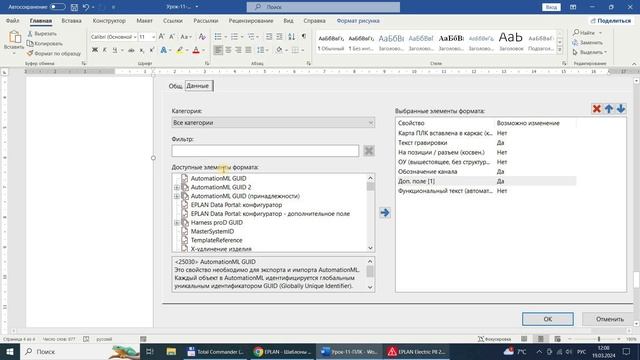Toggle paragraph marks display
The height and width of the screenshot is (360, 640).
[x=304, y=37]
